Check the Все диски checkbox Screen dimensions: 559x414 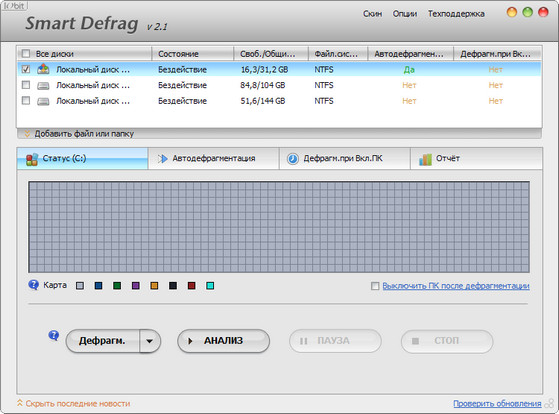coord(26,53)
